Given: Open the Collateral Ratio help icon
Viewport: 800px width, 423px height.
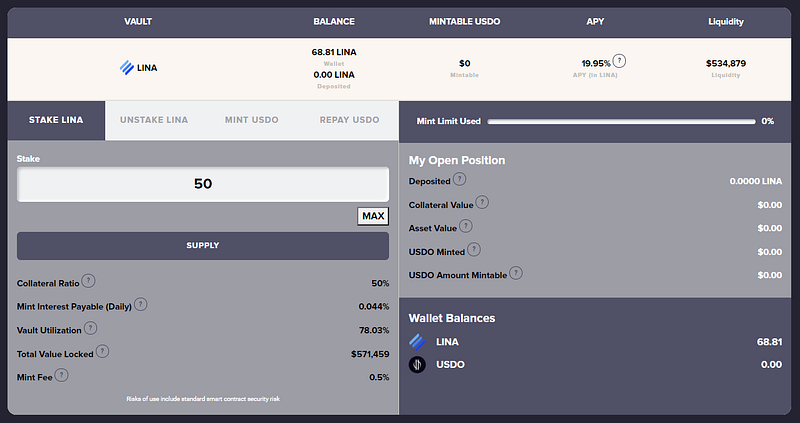Looking at the screenshot, I should coord(88,281).
